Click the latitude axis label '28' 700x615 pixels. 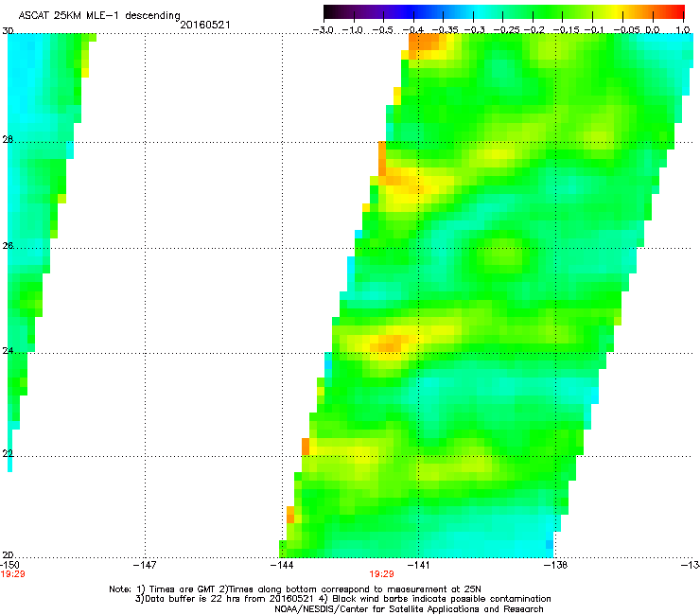pos(8,140)
